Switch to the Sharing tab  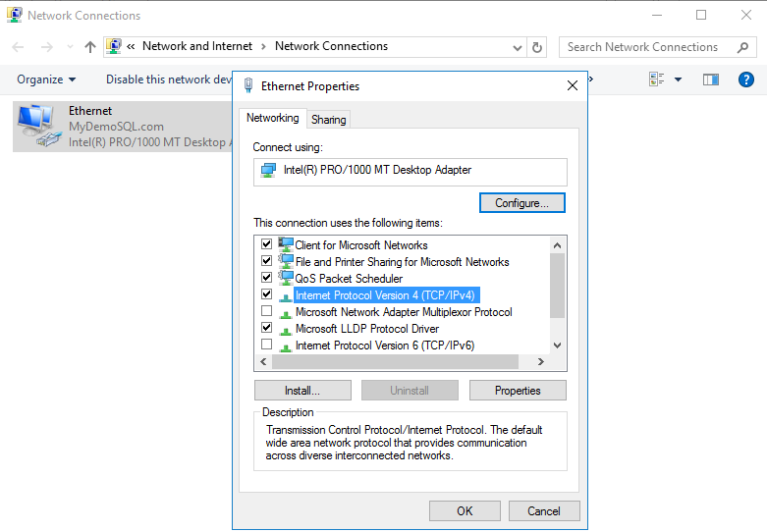(328, 120)
